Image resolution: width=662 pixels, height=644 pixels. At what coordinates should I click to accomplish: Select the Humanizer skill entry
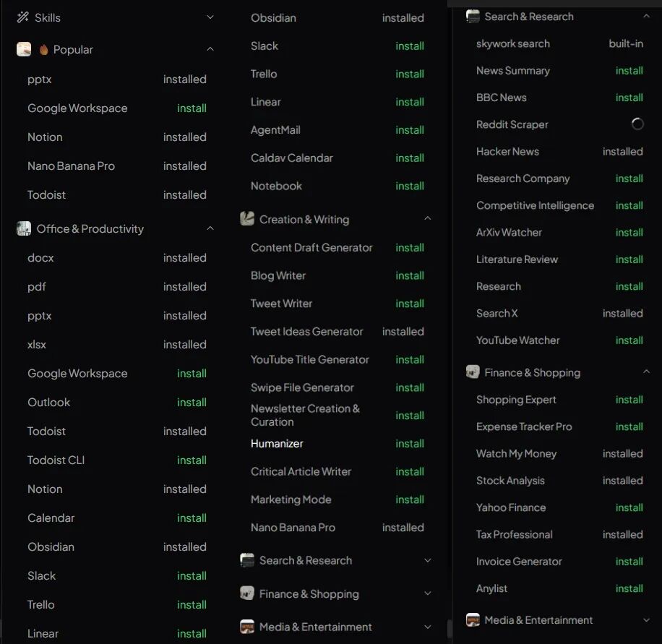click(277, 444)
